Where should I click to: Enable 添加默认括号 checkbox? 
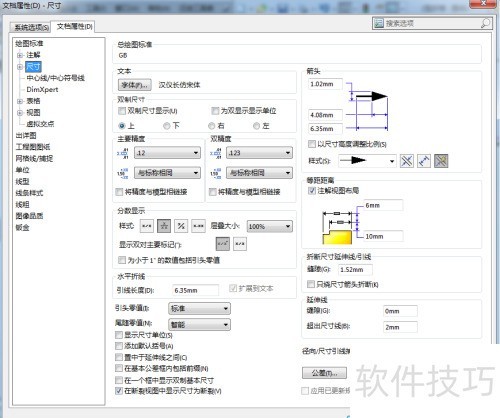point(119,346)
